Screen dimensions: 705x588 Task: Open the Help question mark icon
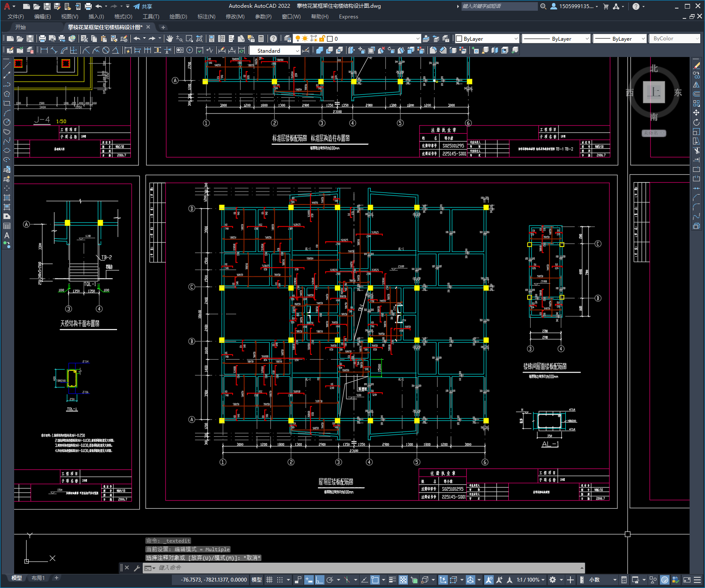click(273, 39)
